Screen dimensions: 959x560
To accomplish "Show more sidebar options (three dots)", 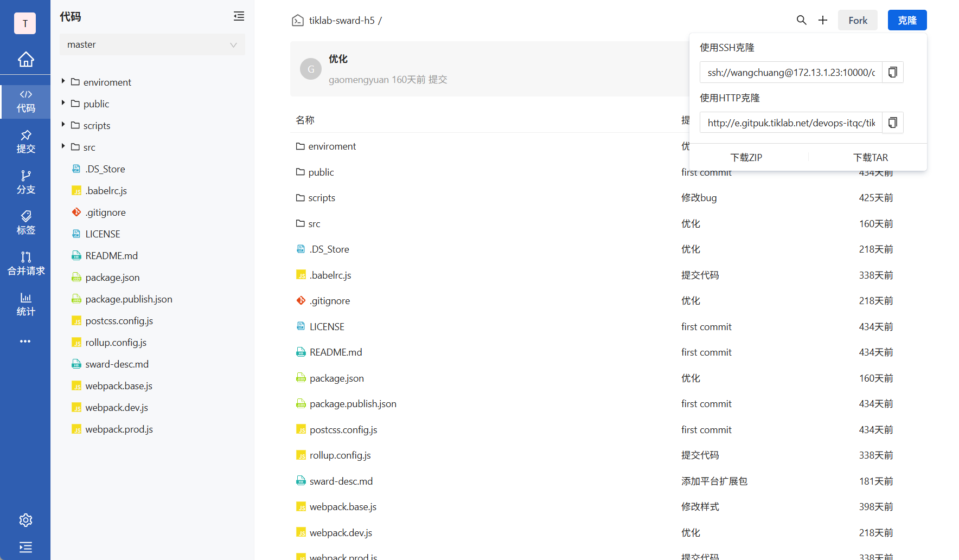I will 25,342.
